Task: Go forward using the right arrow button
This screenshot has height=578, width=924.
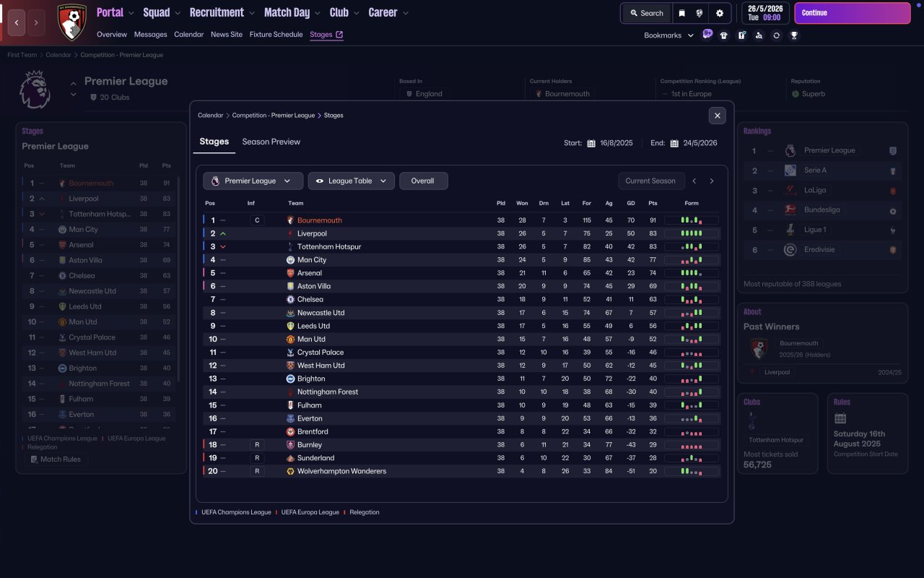Action: pos(37,22)
